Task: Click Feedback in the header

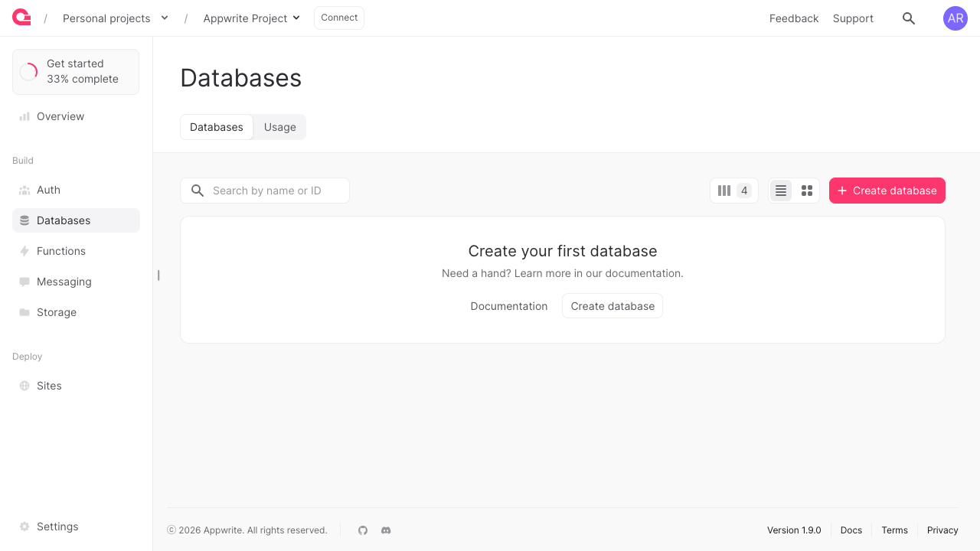Action: point(794,18)
